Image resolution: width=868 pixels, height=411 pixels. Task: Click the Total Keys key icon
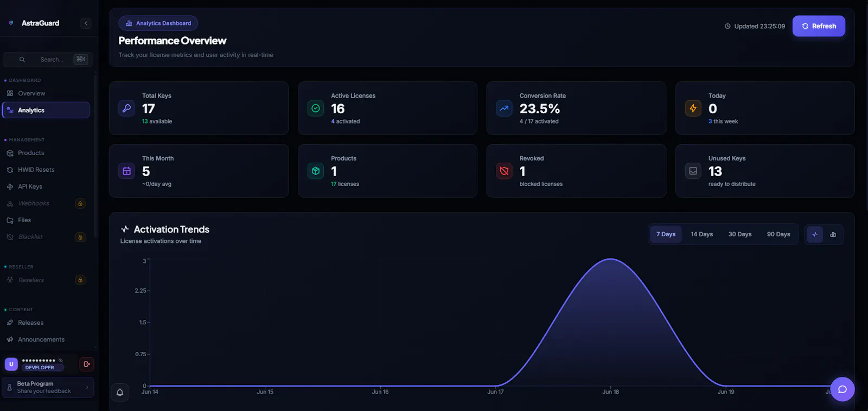[x=126, y=108]
